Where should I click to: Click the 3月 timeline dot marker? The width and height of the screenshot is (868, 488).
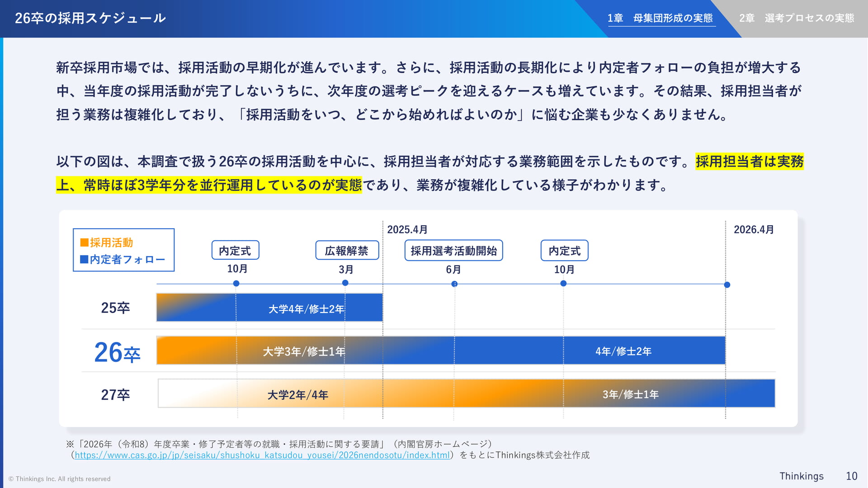click(345, 283)
